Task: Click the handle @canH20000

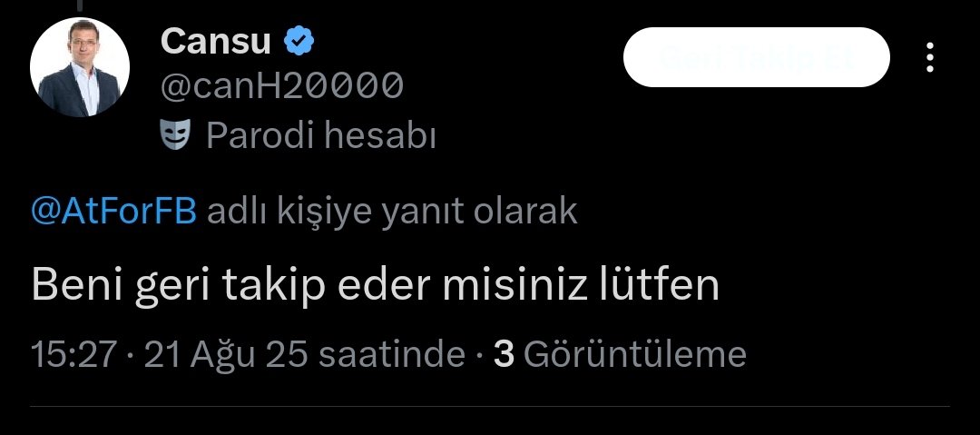Action: pos(282,85)
